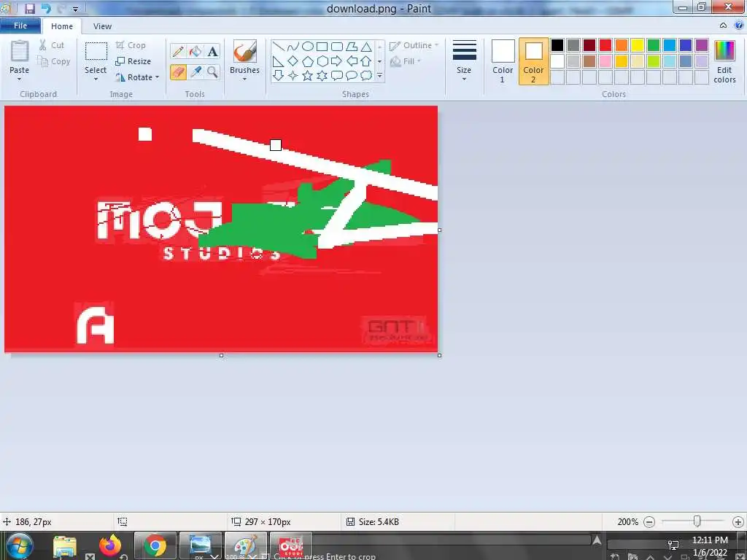Choose the Diamond shape
This screenshot has height=560, width=747.
[x=293, y=61]
